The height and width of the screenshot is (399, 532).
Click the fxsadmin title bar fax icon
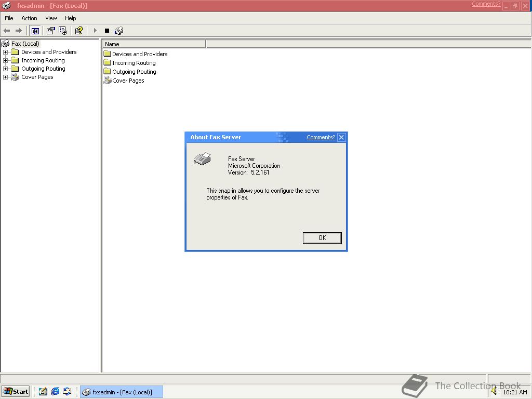tap(6, 5)
